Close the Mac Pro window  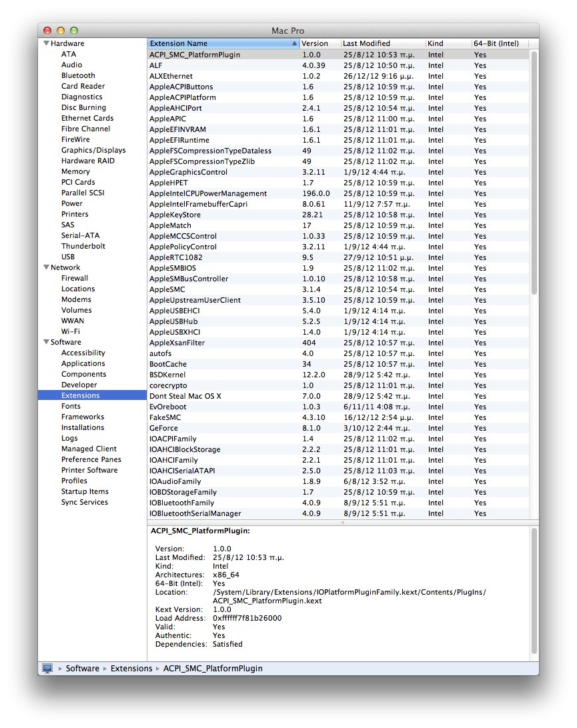coord(47,31)
